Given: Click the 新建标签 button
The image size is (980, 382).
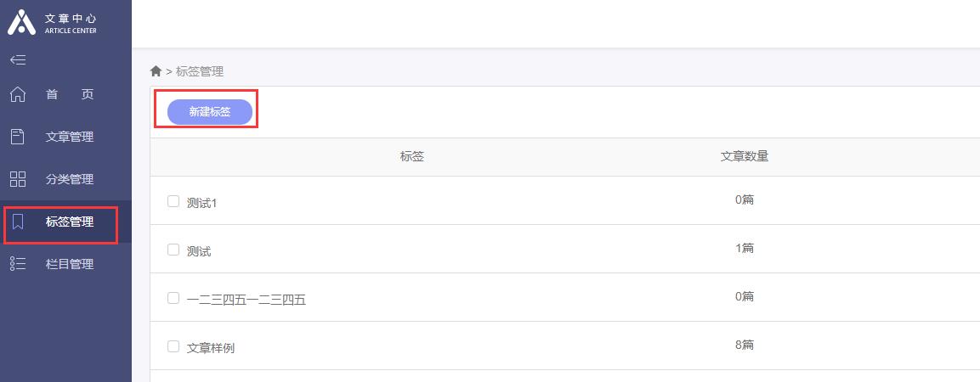Looking at the screenshot, I should (210, 112).
